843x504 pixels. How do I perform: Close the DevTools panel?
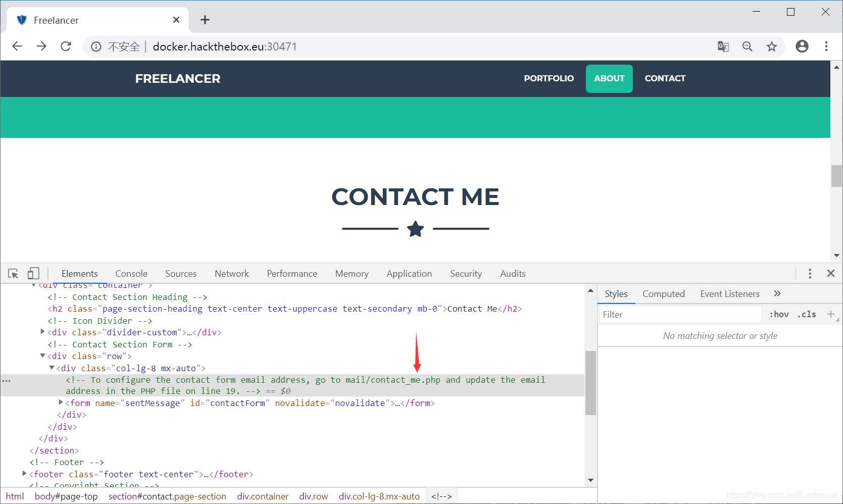point(831,273)
